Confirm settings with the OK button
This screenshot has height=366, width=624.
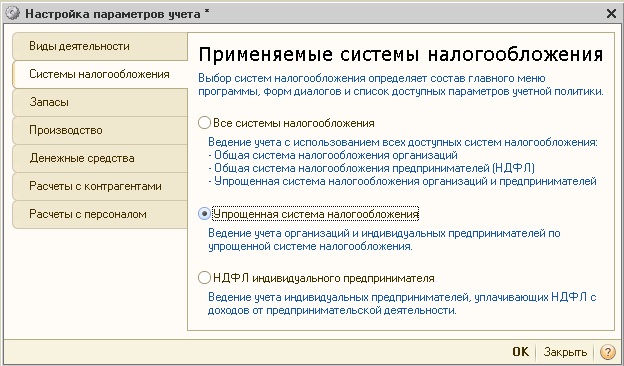pos(521,352)
